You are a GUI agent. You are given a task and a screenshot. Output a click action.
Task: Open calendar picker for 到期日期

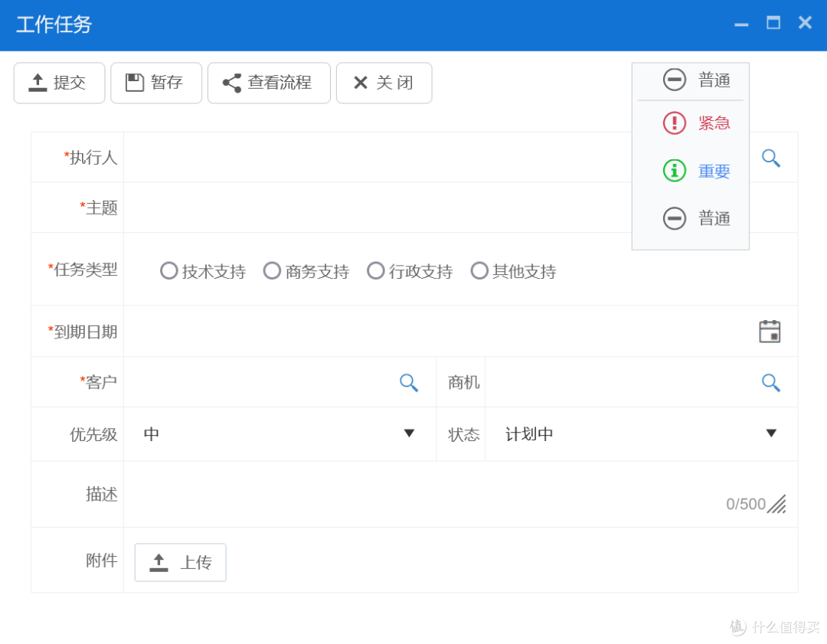pyautogui.click(x=770, y=332)
